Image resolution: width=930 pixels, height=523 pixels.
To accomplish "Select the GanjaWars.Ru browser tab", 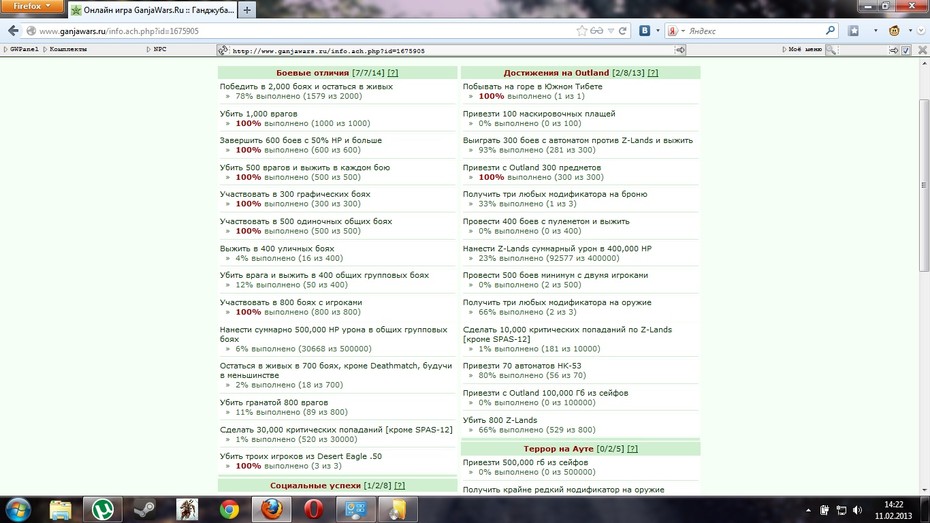I will 152,10.
